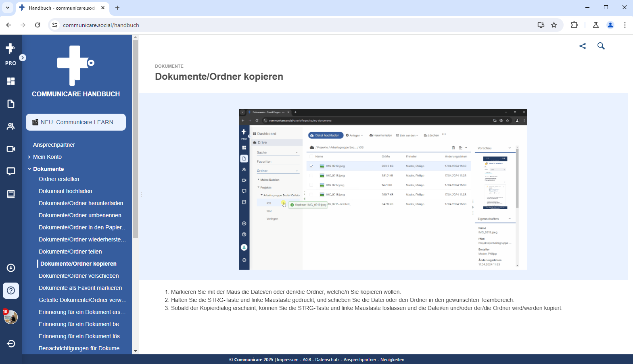Click the NEU: Communicare LEARN button
This screenshot has width=633, height=364.
(76, 122)
